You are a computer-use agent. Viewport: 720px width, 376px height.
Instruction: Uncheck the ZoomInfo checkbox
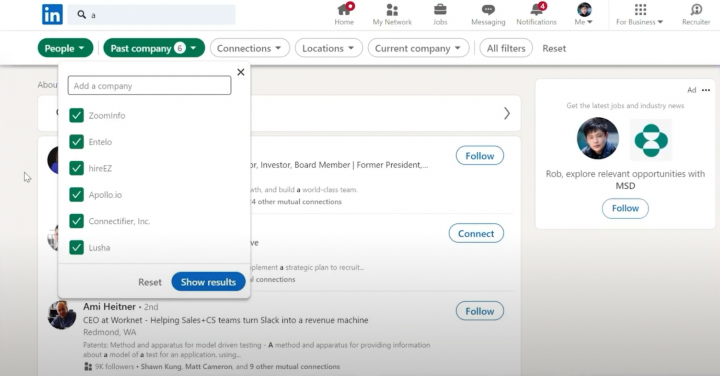click(x=76, y=115)
